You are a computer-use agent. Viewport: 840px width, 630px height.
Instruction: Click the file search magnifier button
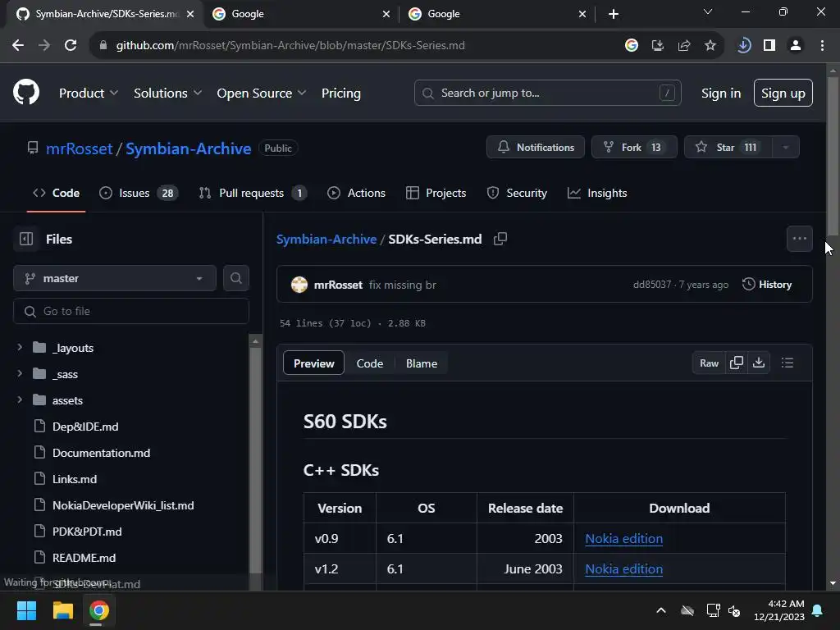pos(235,278)
